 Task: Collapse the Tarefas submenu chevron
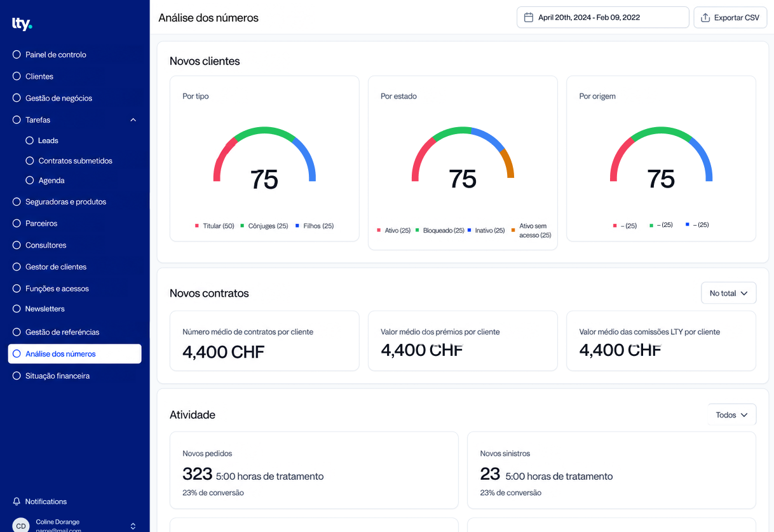click(133, 119)
